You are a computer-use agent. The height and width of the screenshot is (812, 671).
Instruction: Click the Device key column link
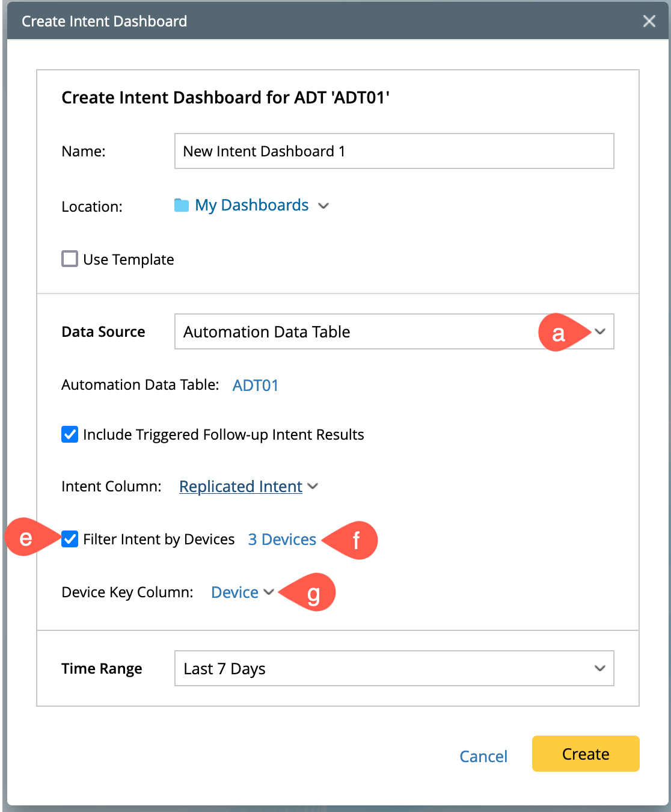234,592
